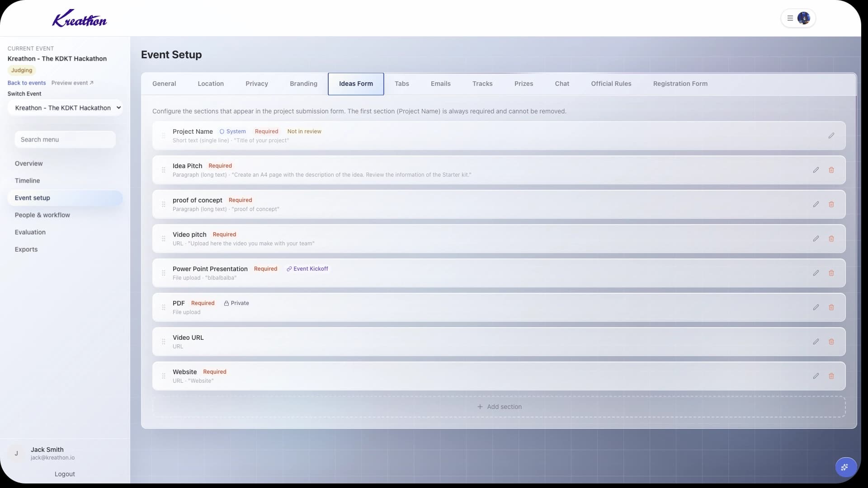Click the System tag on Project Name
This screenshot has width=868, height=488.
click(233, 131)
